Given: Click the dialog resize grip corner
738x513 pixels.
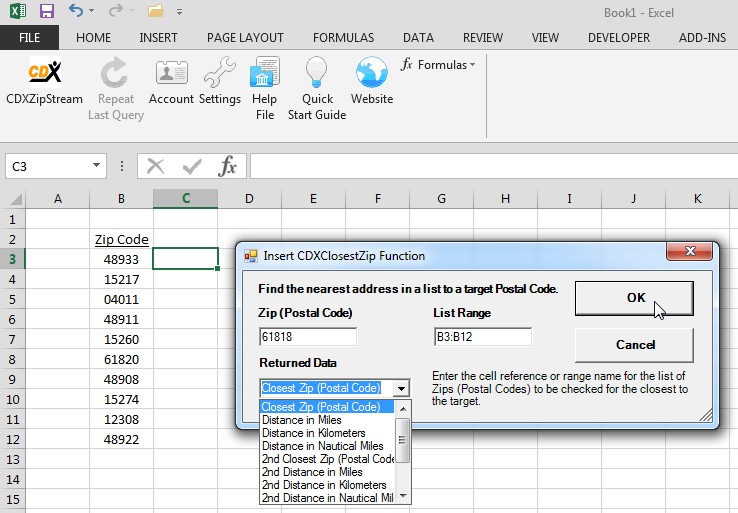Looking at the screenshot, I should point(706,414).
